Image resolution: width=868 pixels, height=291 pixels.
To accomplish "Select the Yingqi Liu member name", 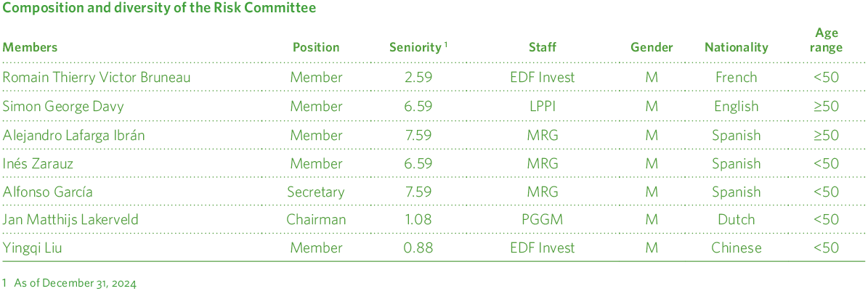I will 33,248.
